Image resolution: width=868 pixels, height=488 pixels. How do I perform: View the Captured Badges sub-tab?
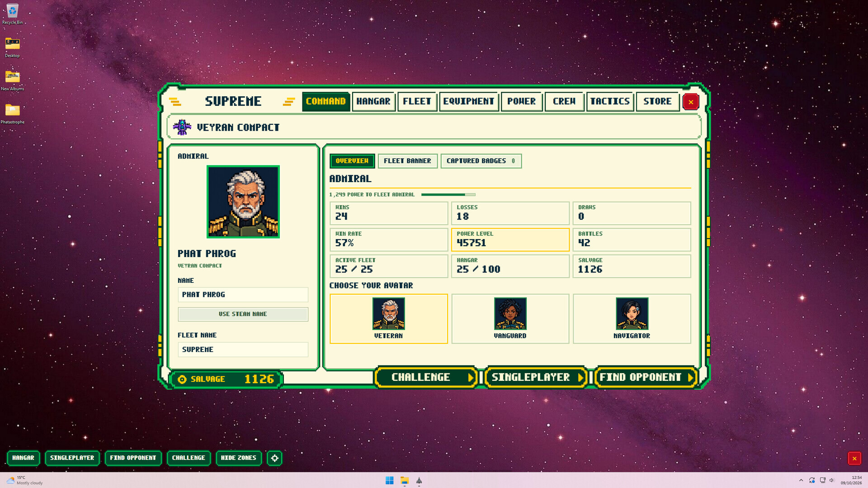tap(481, 161)
